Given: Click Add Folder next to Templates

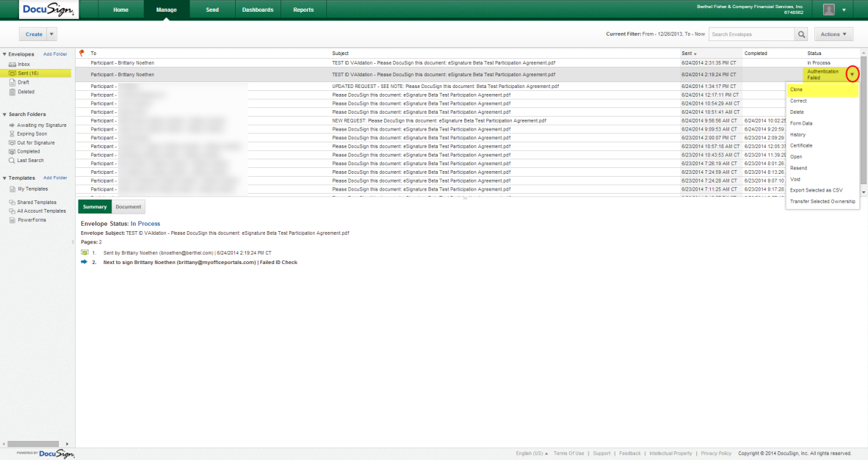Looking at the screenshot, I should pos(55,178).
